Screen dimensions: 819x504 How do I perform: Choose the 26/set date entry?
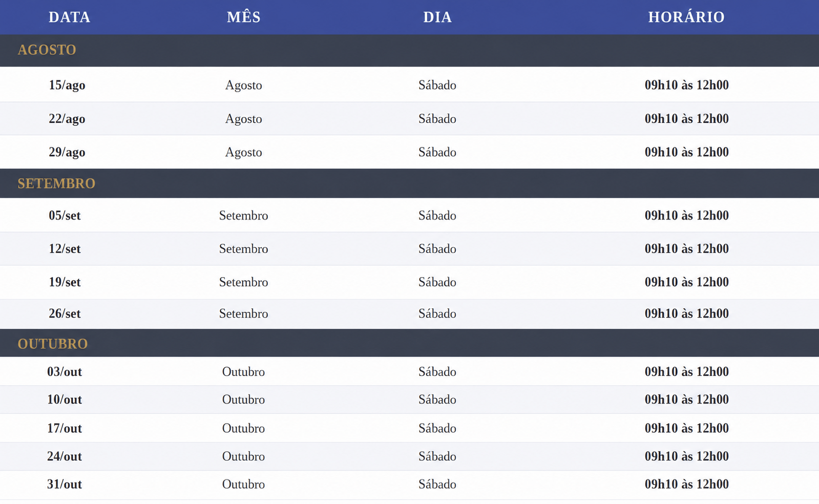point(65,313)
